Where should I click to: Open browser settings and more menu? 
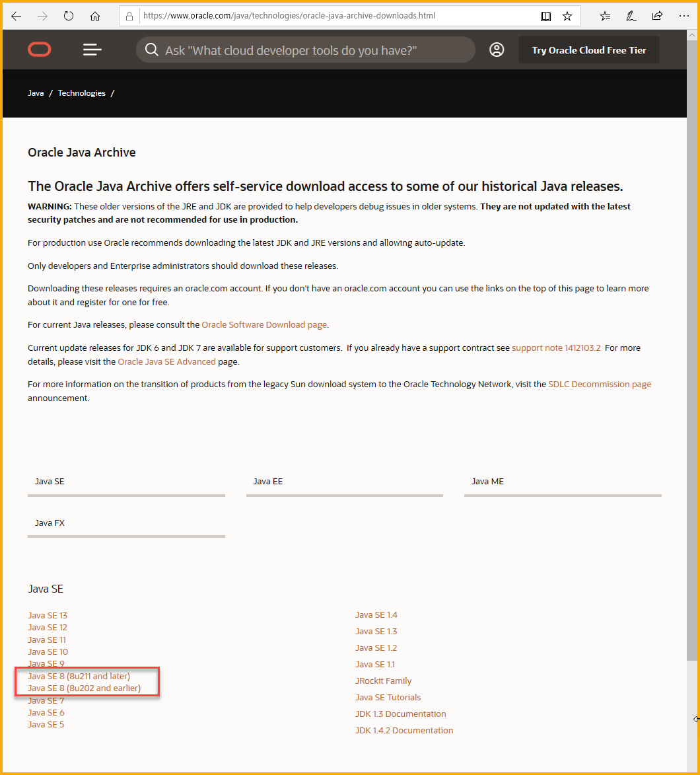[683, 16]
